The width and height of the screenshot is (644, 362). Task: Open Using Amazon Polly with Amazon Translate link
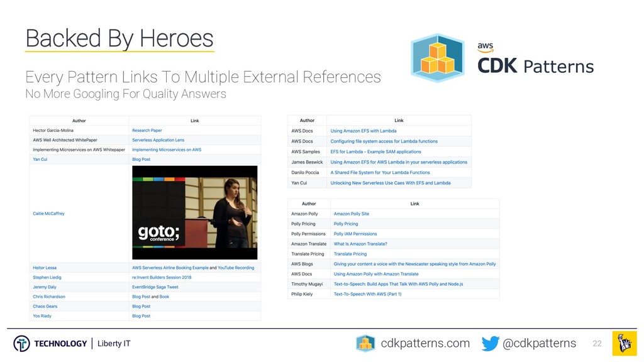pos(376,274)
